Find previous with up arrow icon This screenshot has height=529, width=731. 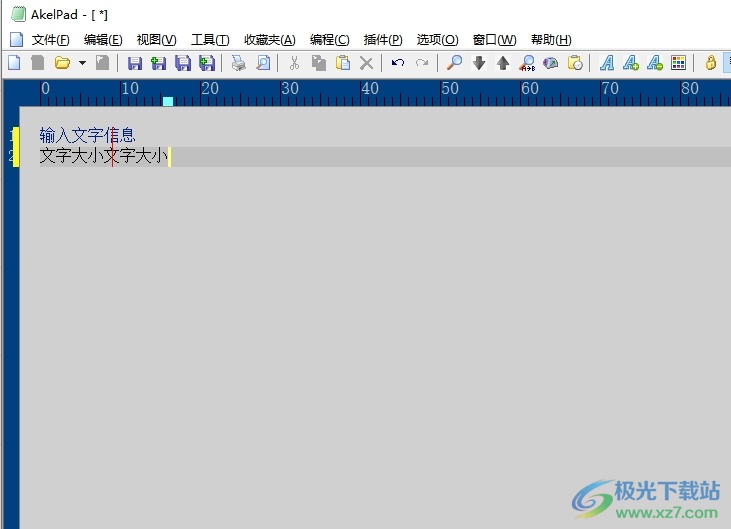pyautogui.click(x=503, y=62)
